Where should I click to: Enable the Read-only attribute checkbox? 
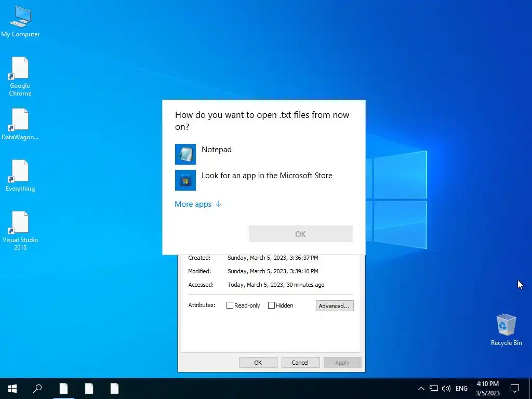point(230,305)
